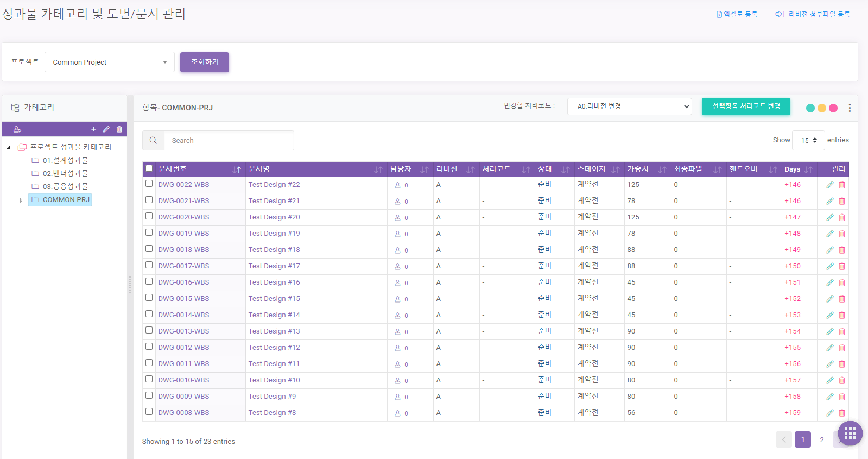
Task: Open the floating grid apps button
Action: (x=850, y=433)
